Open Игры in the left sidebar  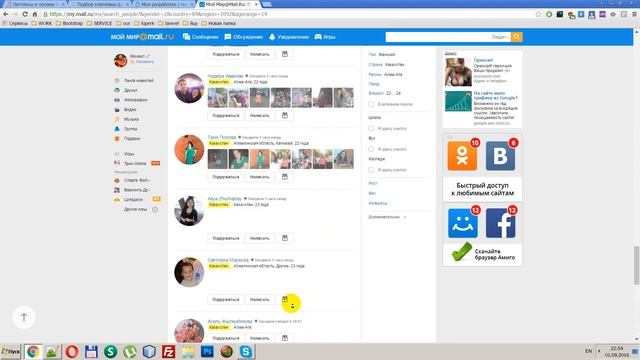pos(124,154)
